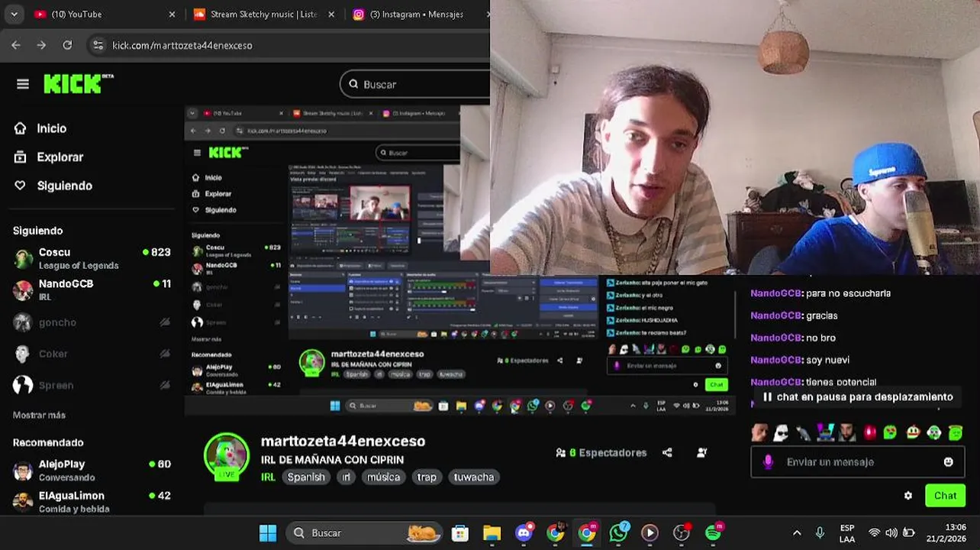Image resolution: width=980 pixels, height=550 pixels.
Task: Open the browser tab search dropdown
Action: pos(14,14)
